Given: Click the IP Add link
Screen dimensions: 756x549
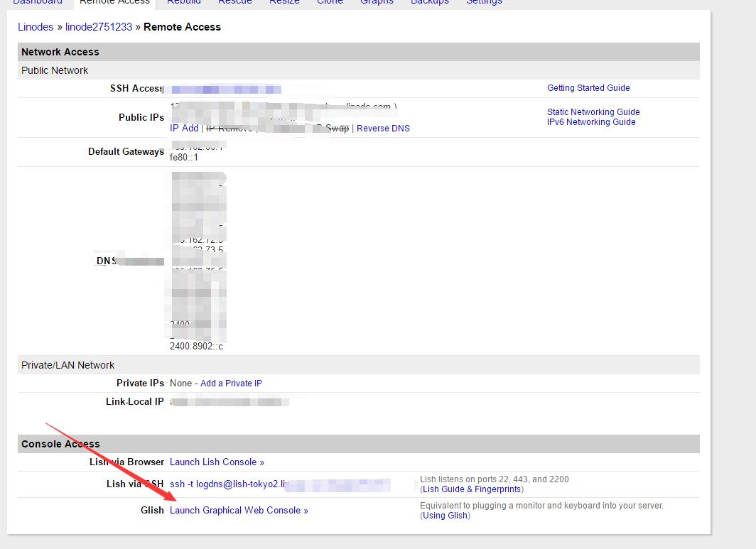Looking at the screenshot, I should [184, 129].
